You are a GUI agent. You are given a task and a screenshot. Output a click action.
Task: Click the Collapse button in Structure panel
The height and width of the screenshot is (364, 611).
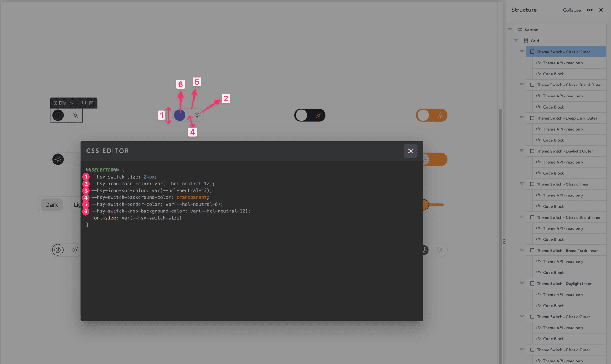pos(571,10)
